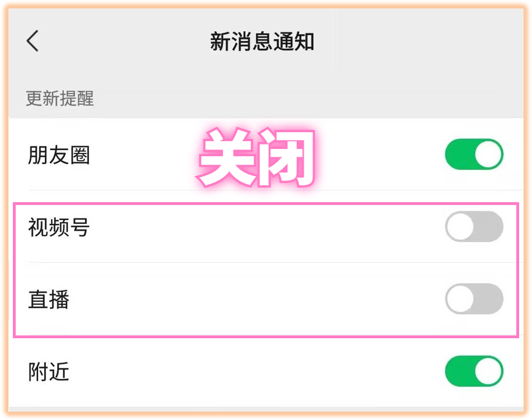The width and height of the screenshot is (532, 420).
Task: Turn on the 直播 notification switch
Action: (474, 299)
